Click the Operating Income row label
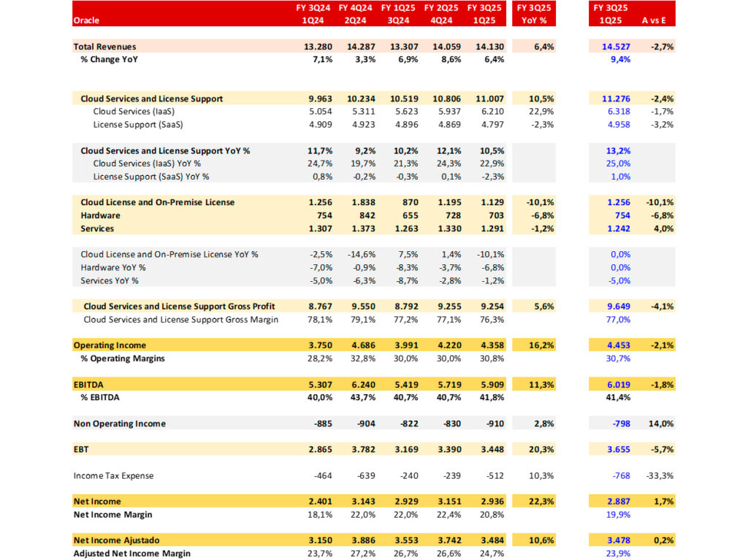The width and height of the screenshot is (748, 560). (x=110, y=345)
